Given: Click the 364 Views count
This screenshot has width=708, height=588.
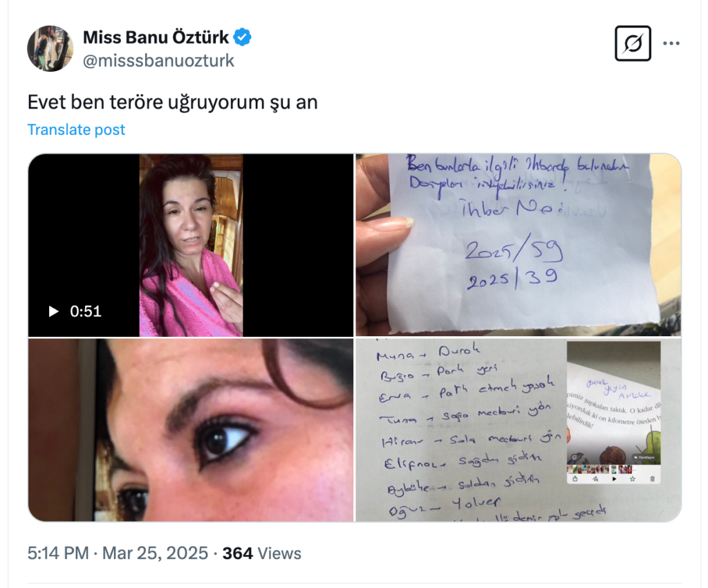Looking at the screenshot, I should pyautogui.click(x=262, y=553).
